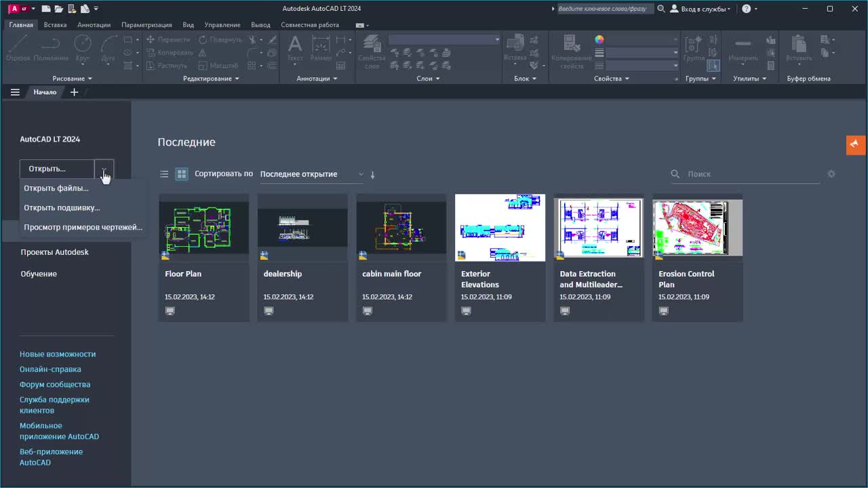This screenshot has height=488, width=868.
Task: Switch to the Управление ribbon tab
Action: tap(222, 25)
